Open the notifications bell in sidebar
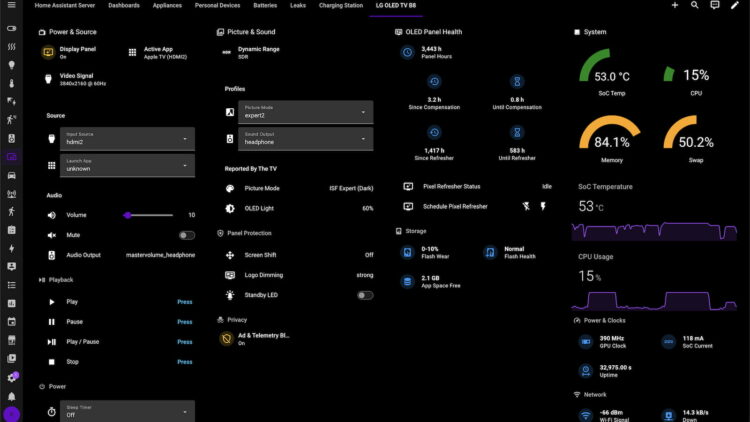Screen dimensions: 750x422 [x=11, y=396]
